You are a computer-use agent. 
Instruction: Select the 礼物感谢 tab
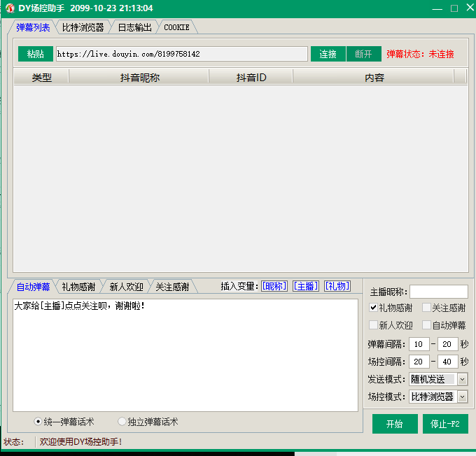click(78, 287)
